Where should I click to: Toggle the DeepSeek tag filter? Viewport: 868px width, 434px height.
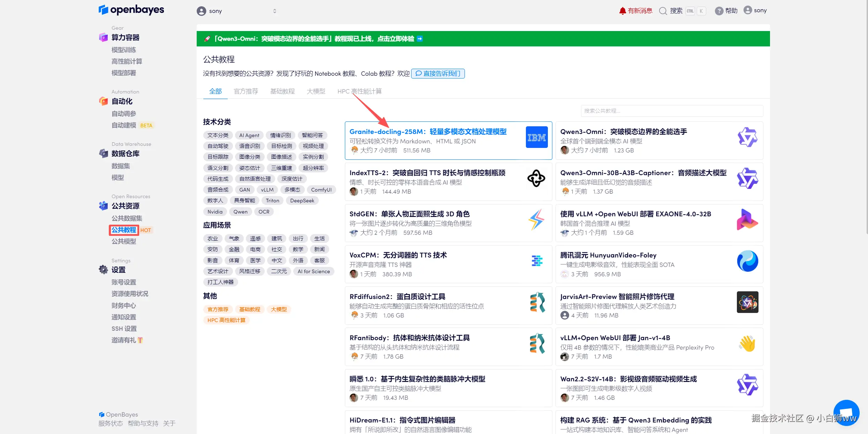click(x=302, y=201)
